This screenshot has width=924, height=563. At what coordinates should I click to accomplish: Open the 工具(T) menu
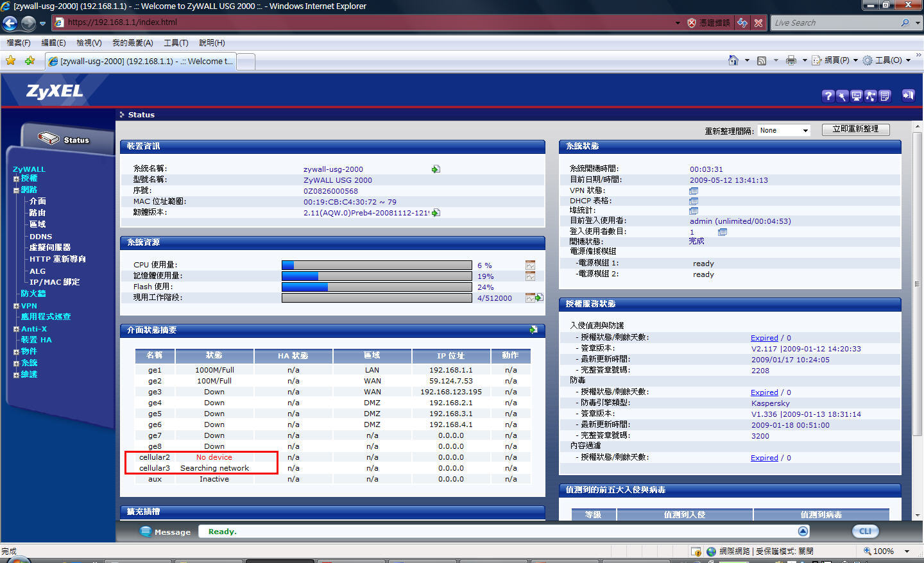(x=176, y=43)
